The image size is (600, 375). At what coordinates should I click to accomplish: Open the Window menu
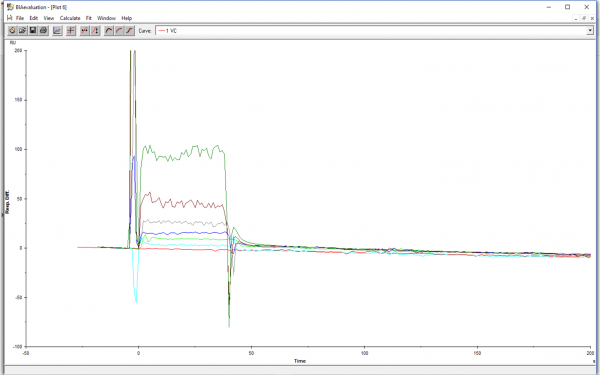tap(106, 18)
